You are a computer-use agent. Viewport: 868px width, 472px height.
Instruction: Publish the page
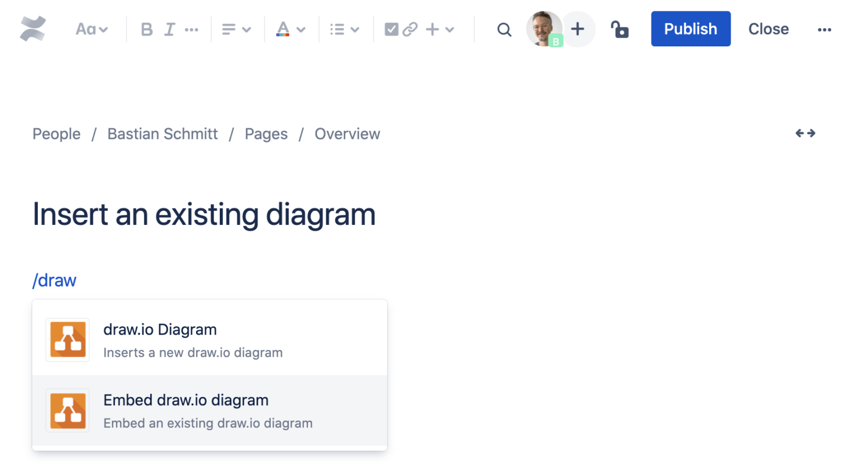pos(690,29)
